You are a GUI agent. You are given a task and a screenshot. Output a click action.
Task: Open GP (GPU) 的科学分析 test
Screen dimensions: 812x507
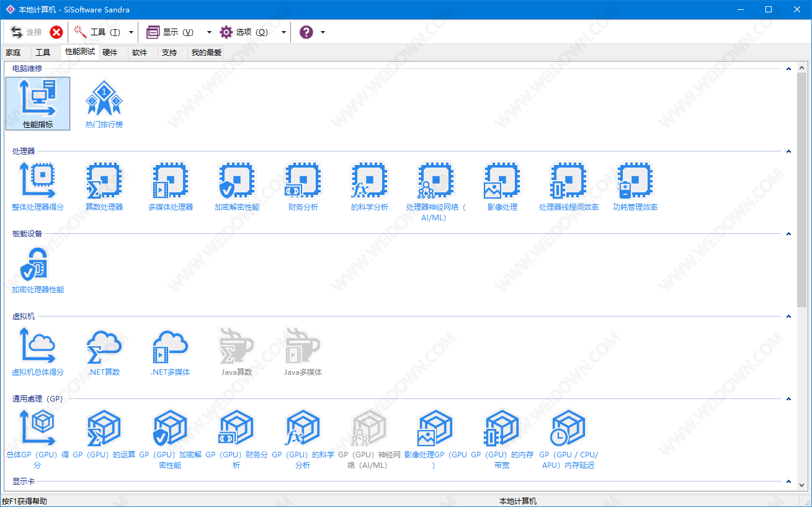coord(303,439)
